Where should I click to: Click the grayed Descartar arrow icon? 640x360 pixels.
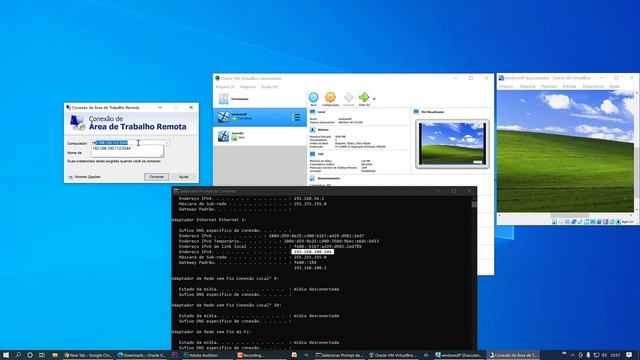(x=348, y=98)
